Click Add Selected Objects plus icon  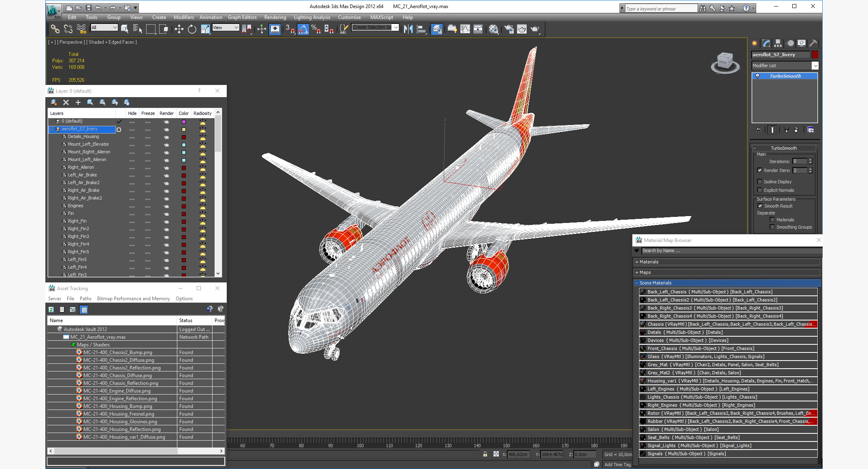click(78, 102)
